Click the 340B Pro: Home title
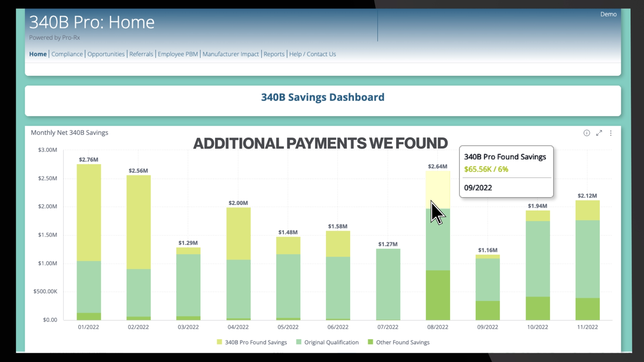Viewport: 644px width, 362px height. 92,22
